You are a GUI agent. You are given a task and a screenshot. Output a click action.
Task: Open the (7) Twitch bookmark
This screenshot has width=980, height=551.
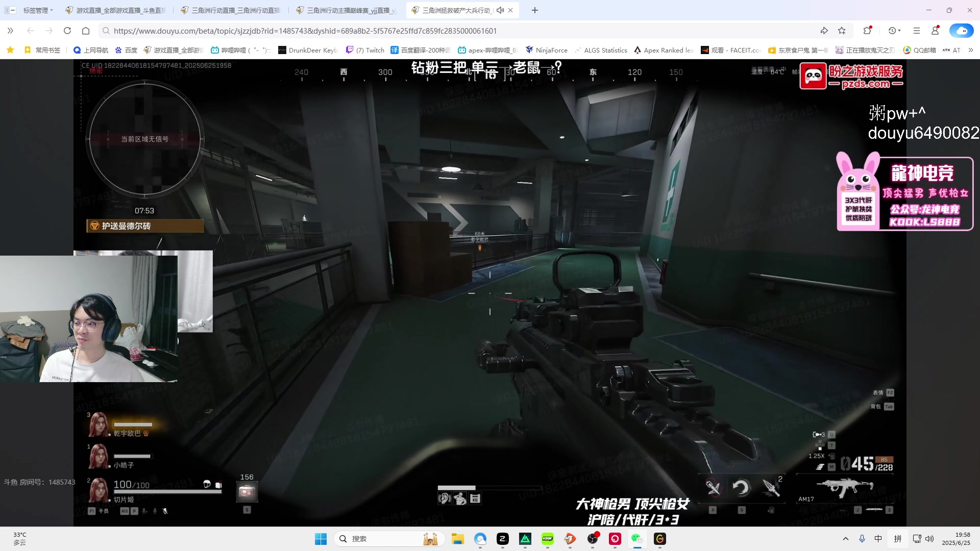365,50
